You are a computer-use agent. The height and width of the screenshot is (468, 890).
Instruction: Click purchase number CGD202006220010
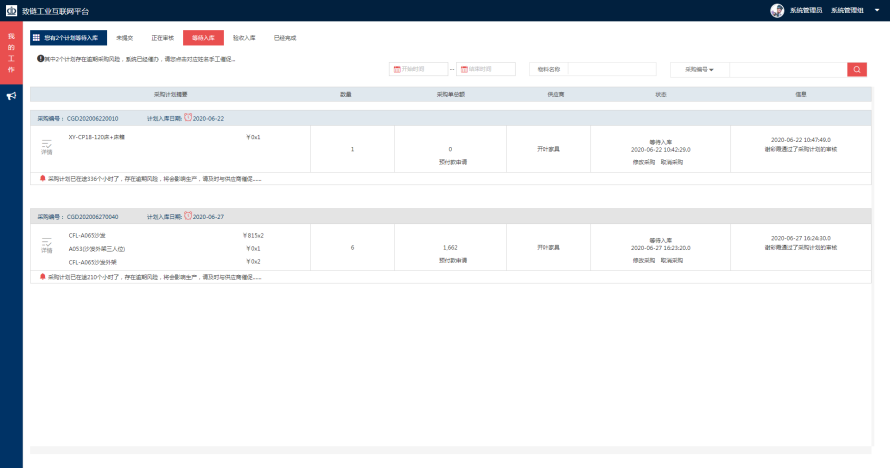[x=93, y=119]
